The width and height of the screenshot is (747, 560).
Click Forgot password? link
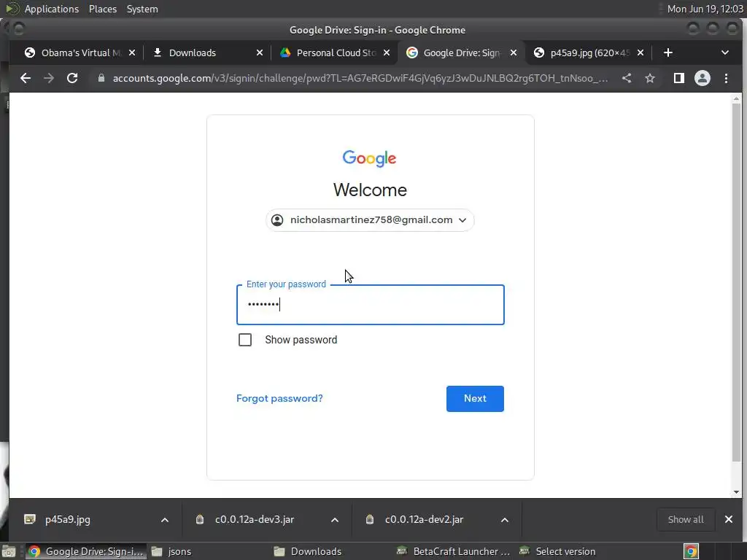point(279,399)
